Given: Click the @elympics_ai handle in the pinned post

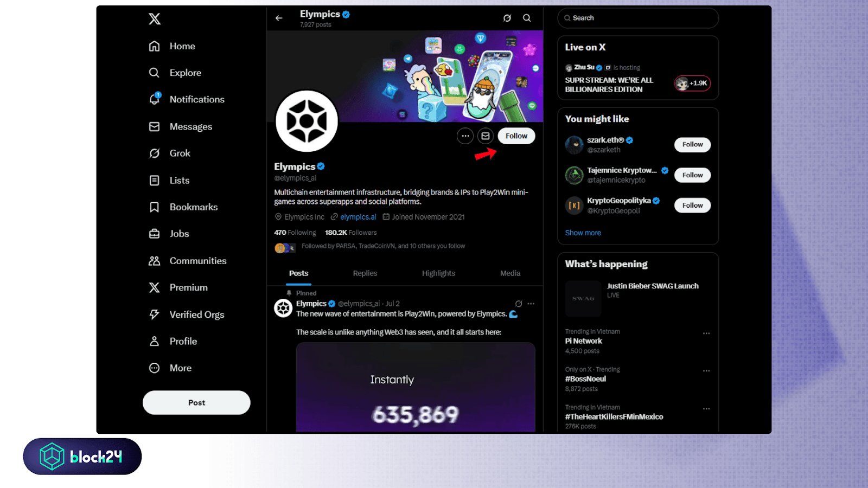Looking at the screenshot, I should 359,304.
